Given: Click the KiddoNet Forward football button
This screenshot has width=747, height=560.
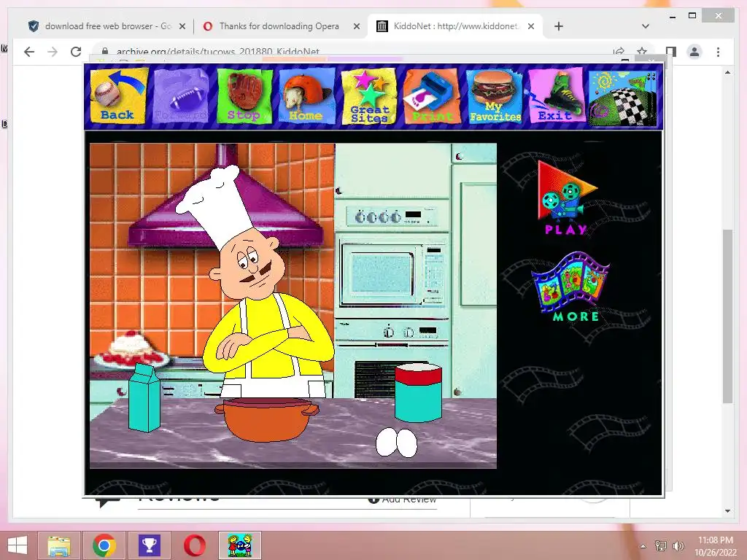Looking at the screenshot, I should [x=181, y=96].
